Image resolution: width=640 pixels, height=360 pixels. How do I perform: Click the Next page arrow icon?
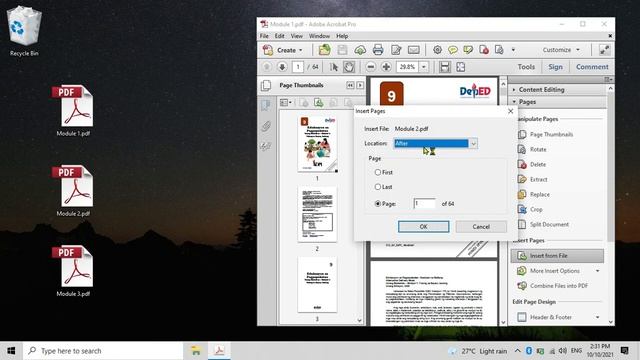282,67
